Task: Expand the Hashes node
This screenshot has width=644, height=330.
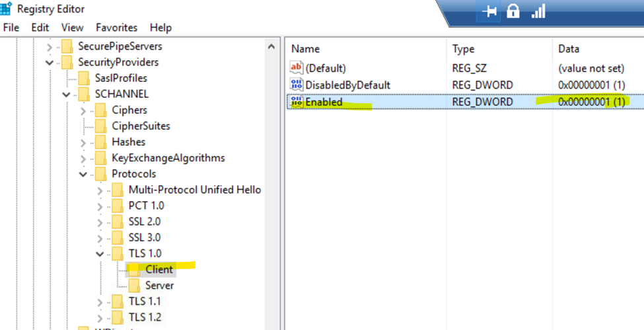Action: (x=83, y=143)
